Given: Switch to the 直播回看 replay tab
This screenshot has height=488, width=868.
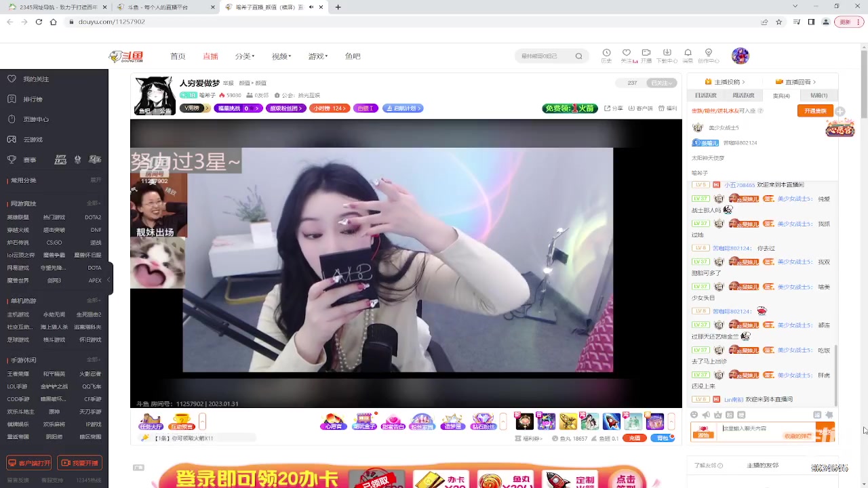Looking at the screenshot, I should [x=798, y=81].
